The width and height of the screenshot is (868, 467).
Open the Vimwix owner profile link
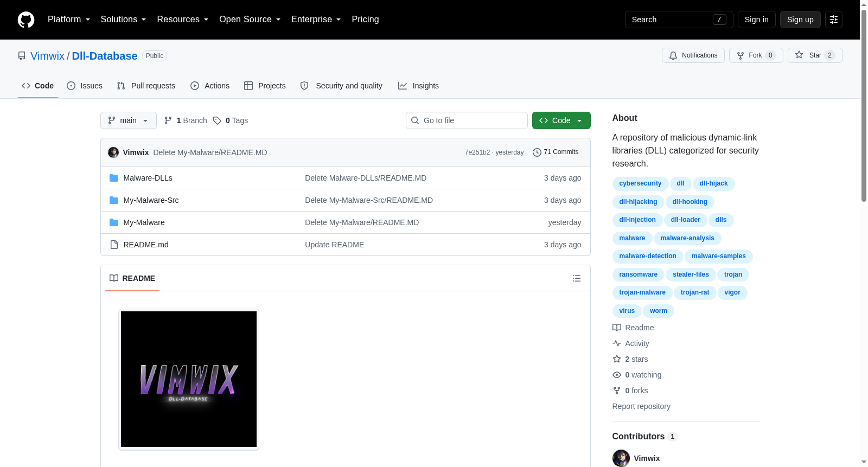point(47,56)
